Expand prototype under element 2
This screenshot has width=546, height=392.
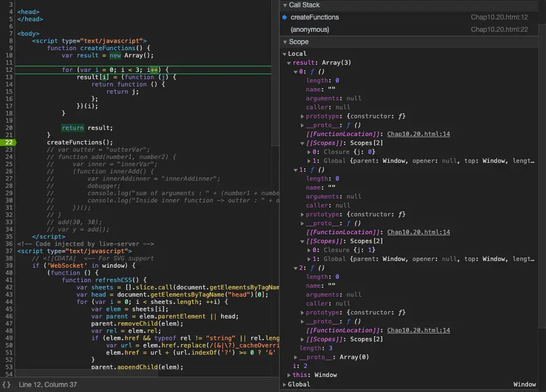pos(302,312)
